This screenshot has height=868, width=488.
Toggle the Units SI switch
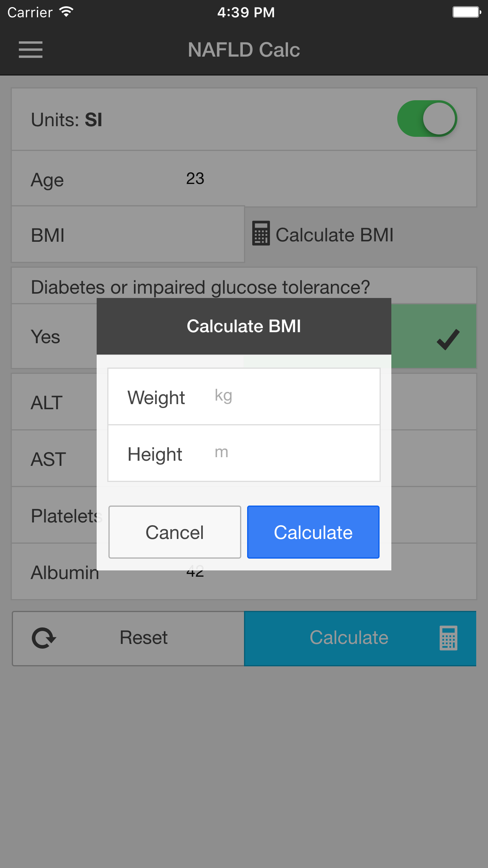427,119
